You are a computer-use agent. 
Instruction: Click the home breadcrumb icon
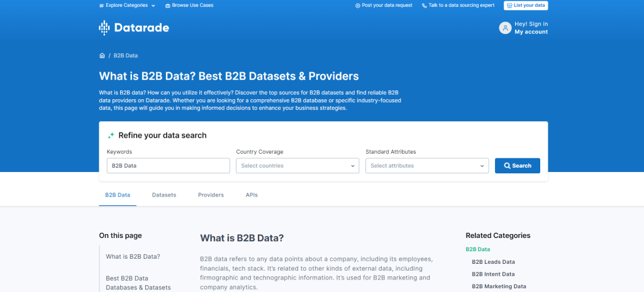[102, 55]
